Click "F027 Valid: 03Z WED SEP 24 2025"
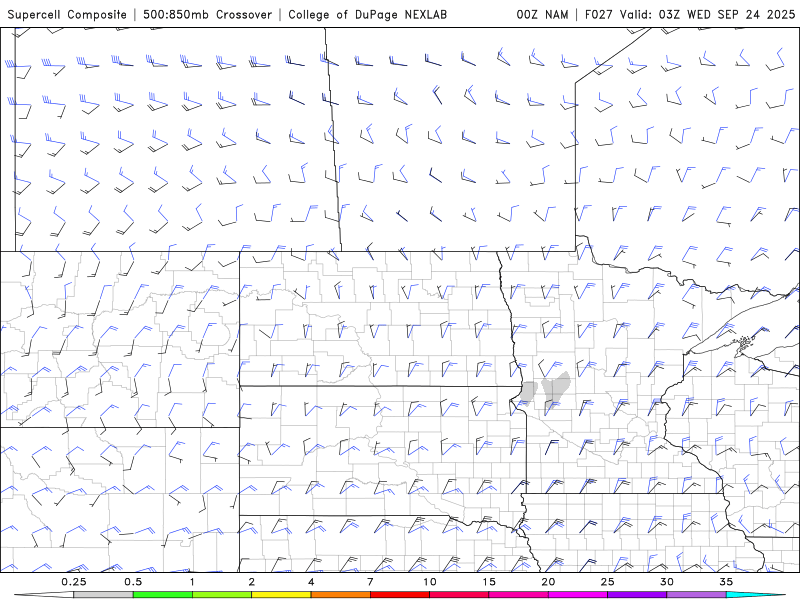Image resolution: width=800 pixels, height=600 pixels. [690, 14]
